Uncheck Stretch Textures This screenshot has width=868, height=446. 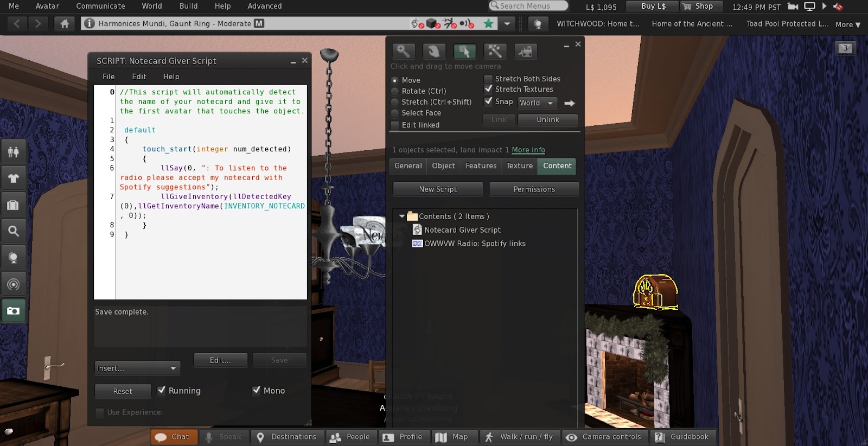click(x=488, y=89)
